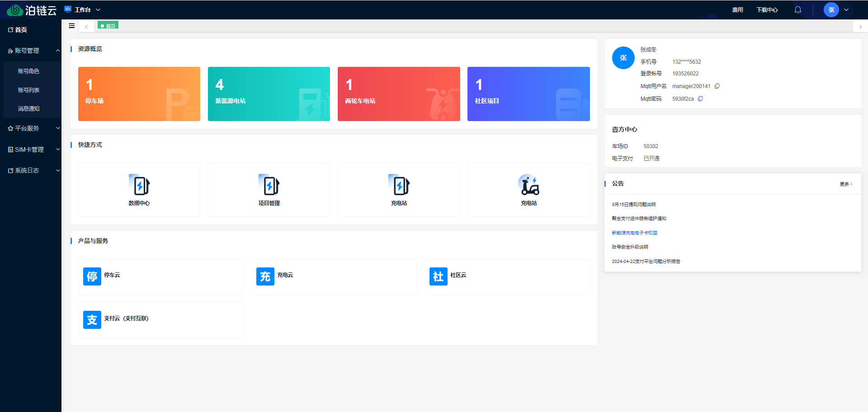The image size is (868, 412).
Task: Click the 停 icon for 停车云
Action: (92, 276)
